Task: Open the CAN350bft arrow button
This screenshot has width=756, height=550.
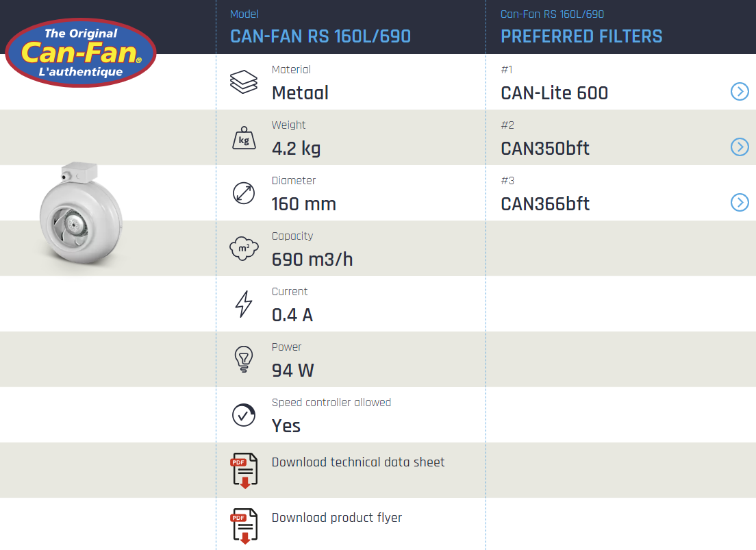Action: pyautogui.click(x=740, y=147)
